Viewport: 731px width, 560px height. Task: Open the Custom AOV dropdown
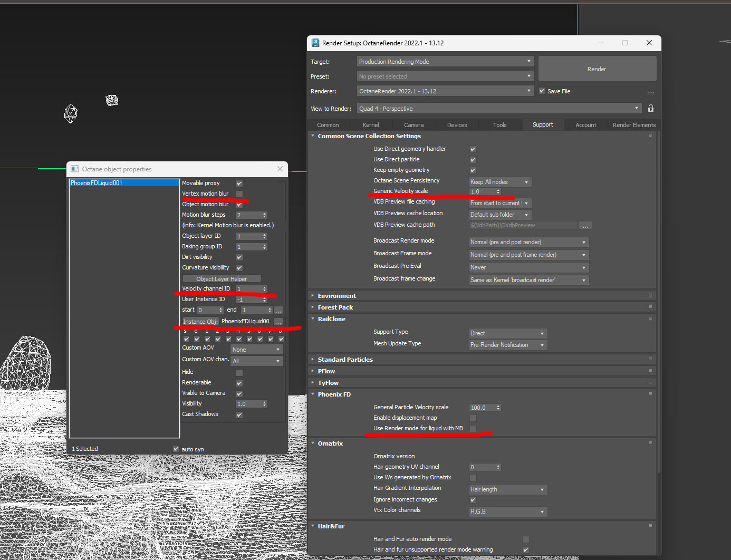(257, 350)
